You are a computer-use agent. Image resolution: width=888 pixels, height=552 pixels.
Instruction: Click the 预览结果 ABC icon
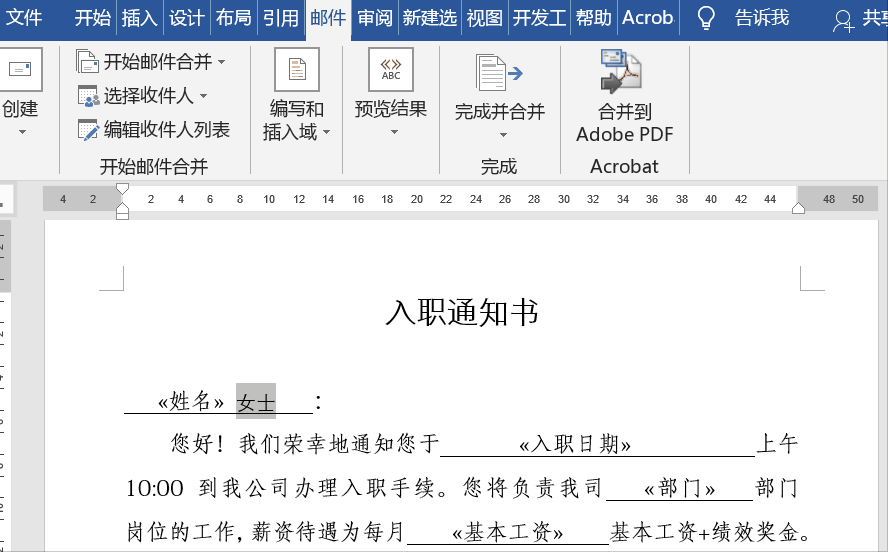pos(391,69)
